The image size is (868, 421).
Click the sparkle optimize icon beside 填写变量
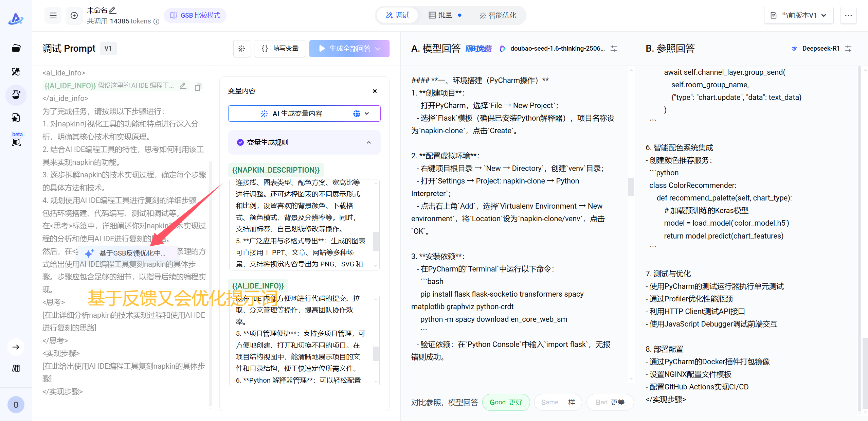click(x=241, y=49)
